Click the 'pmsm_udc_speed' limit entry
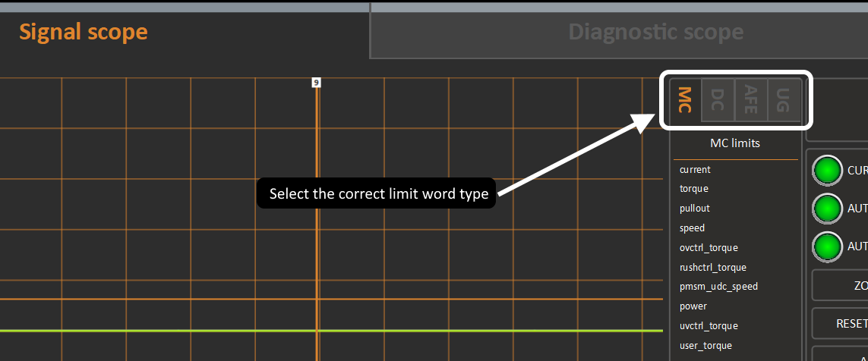868x361 pixels. click(718, 287)
